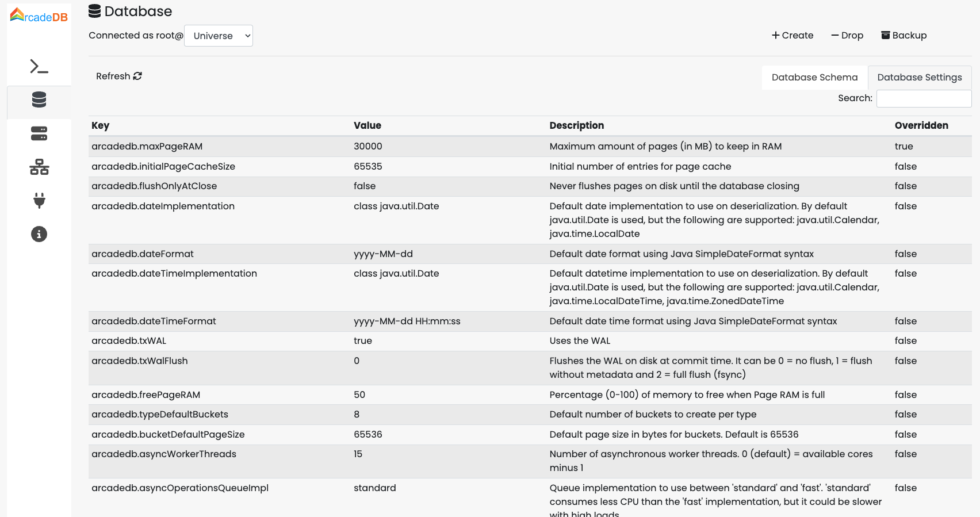980x517 pixels.
Task: Open the Server panel from the sidebar
Action: 39,133
